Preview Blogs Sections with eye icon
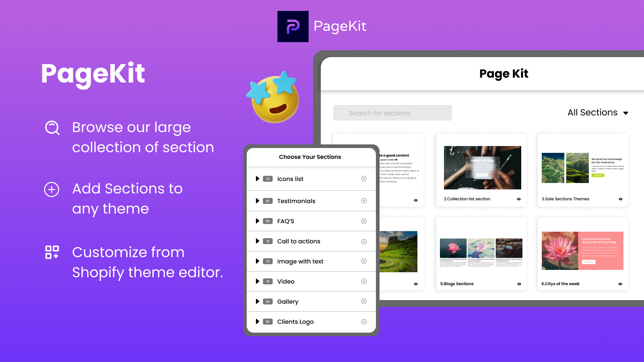This screenshot has width=644, height=362. click(519, 284)
